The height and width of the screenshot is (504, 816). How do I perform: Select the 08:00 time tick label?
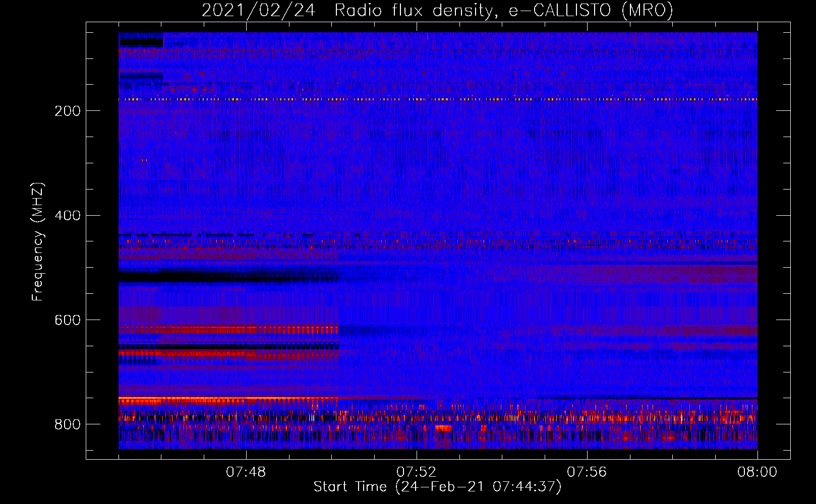point(757,472)
